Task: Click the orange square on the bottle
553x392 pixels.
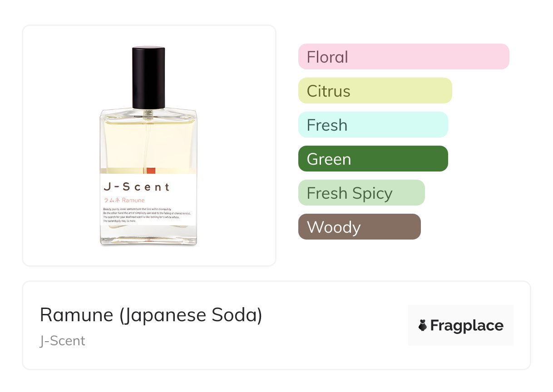Action: (151, 171)
